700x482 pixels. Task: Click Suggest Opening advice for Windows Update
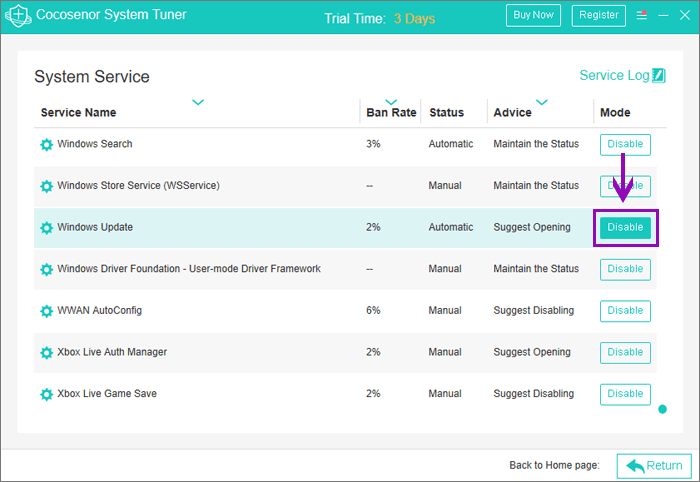point(532,227)
